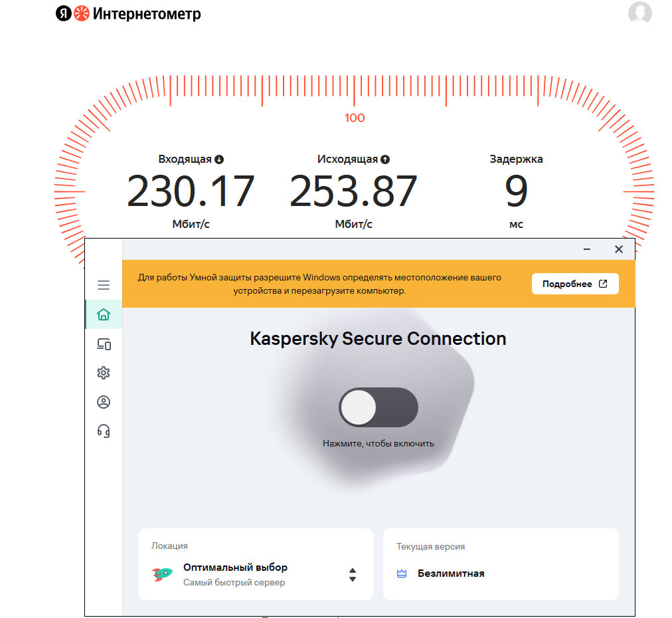
Task: Click the 230.17 incoming speed value
Action: 191,191
